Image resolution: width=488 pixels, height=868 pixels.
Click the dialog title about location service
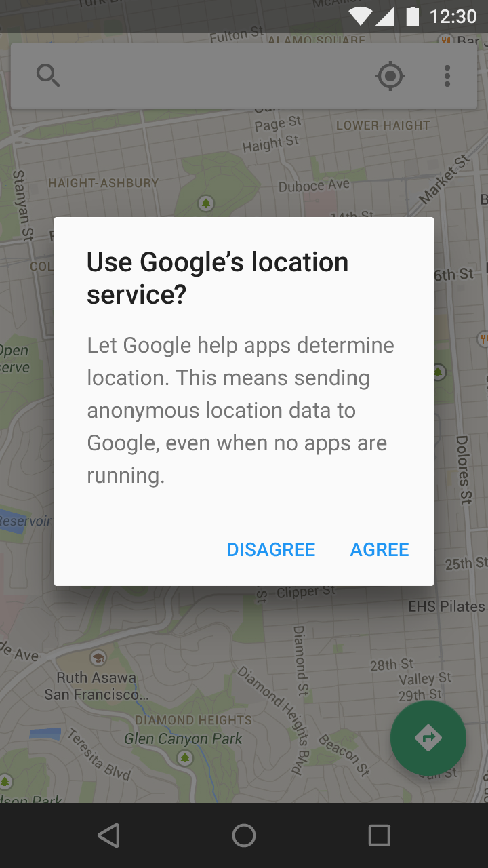(218, 278)
